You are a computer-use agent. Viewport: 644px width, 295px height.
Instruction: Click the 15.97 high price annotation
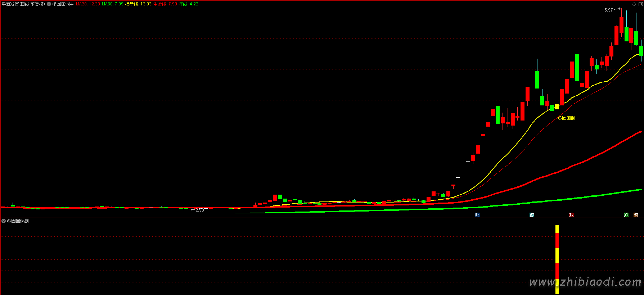coord(607,10)
